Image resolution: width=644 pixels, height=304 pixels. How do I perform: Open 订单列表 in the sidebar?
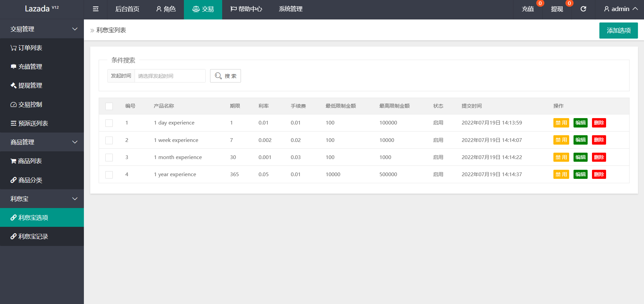pos(42,48)
